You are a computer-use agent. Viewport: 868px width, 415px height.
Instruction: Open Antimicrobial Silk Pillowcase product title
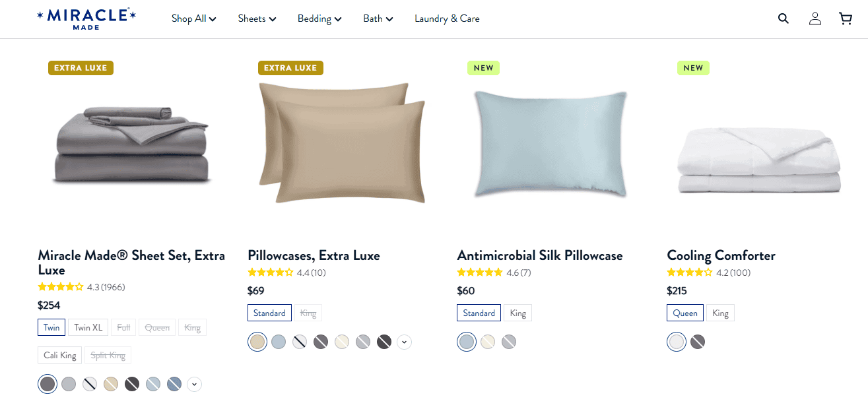click(x=540, y=255)
